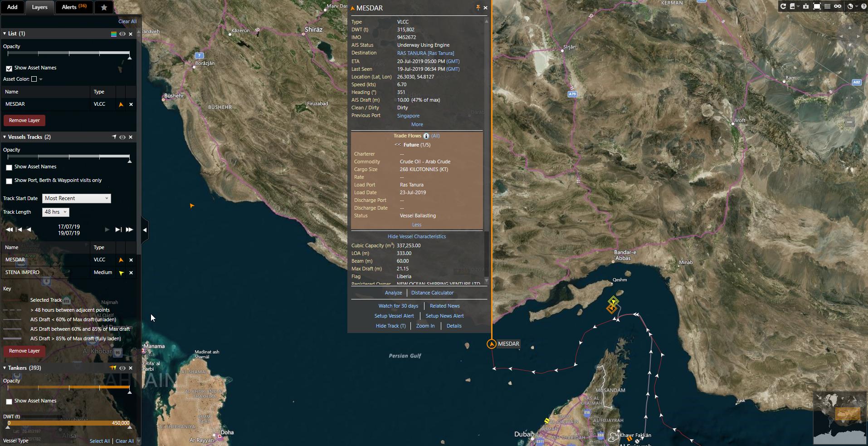Image resolution: width=868 pixels, height=446 pixels.
Task: Hide Vessel Characteristics section
Action: (417, 236)
